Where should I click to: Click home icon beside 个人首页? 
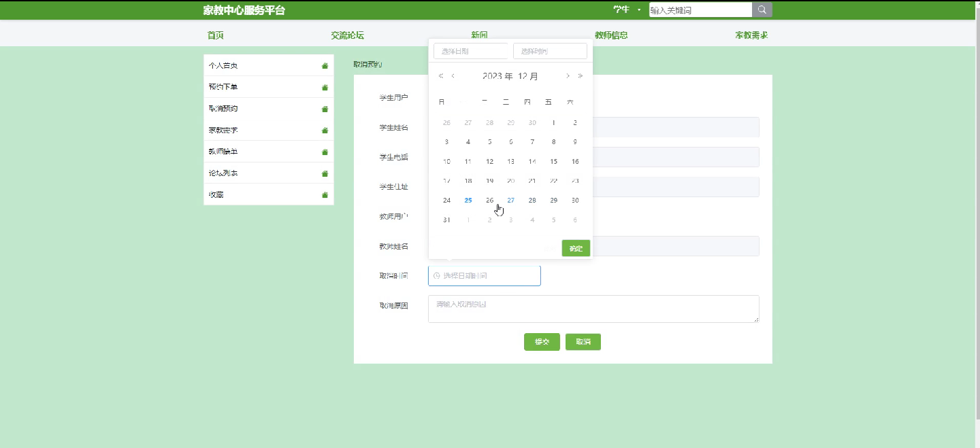[325, 66]
